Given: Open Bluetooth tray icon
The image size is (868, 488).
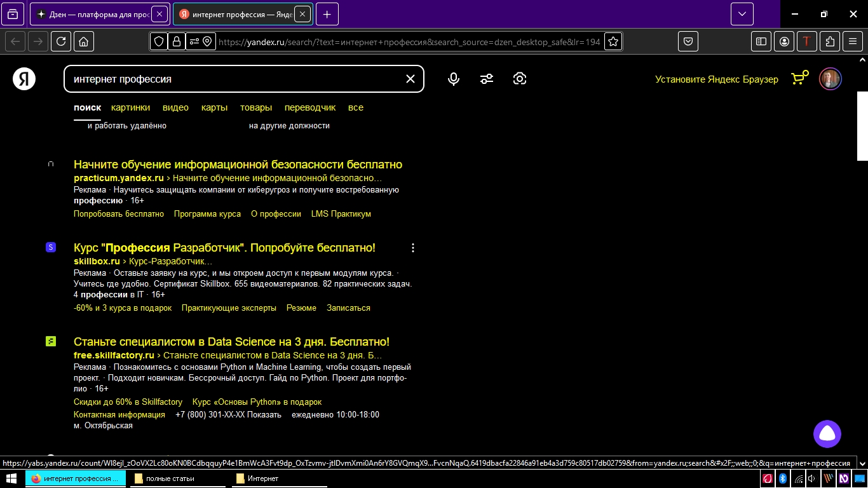Looking at the screenshot, I should 783,478.
